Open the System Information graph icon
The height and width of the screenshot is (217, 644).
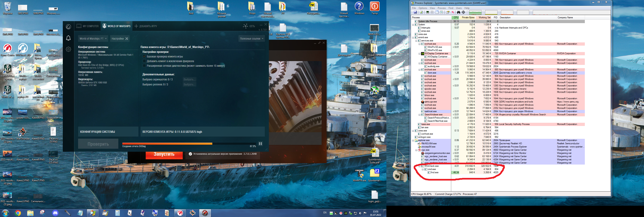pyautogui.click(x=427, y=12)
